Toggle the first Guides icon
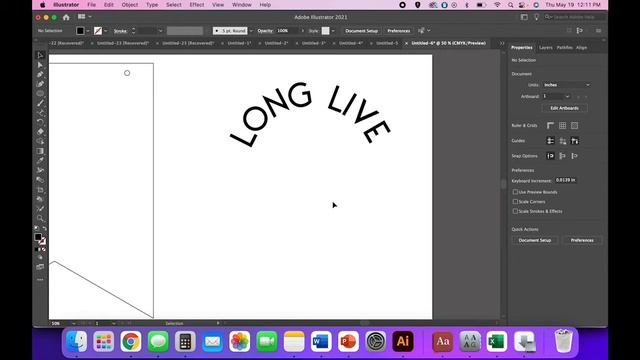 (550, 141)
